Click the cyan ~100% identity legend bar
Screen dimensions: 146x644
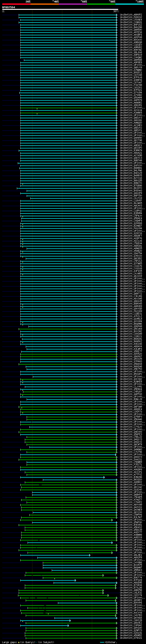coord(130,4)
